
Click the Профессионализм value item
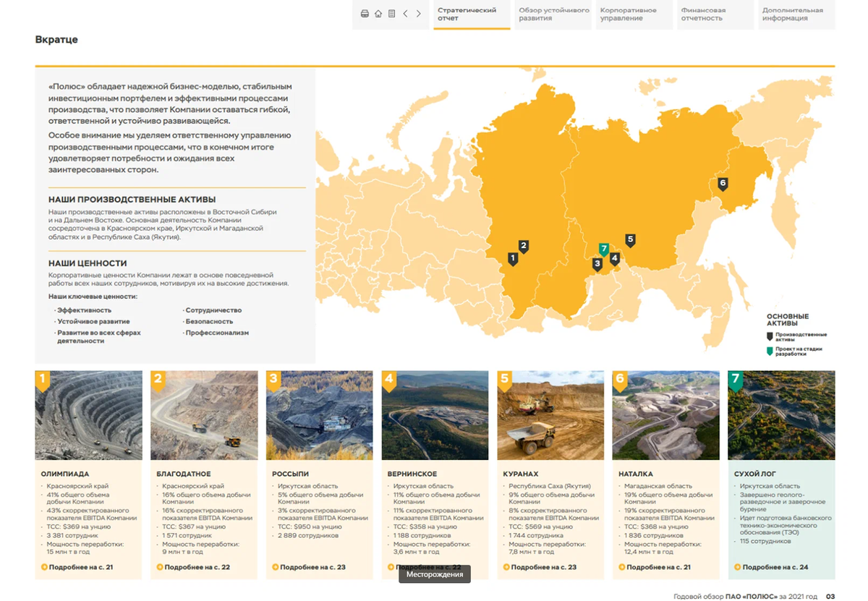click(x=216, y=333)
